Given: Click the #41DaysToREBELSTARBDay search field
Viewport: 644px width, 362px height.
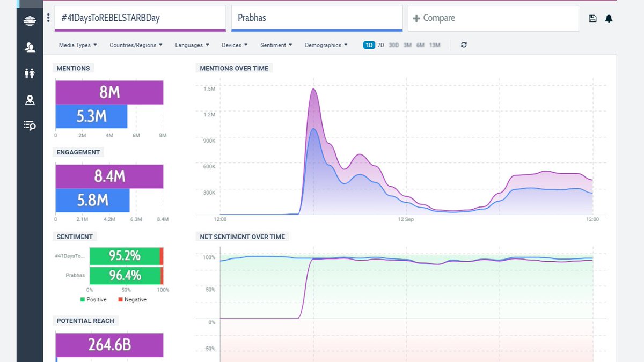Looking at the screenshot, I should tap(140, 18).
